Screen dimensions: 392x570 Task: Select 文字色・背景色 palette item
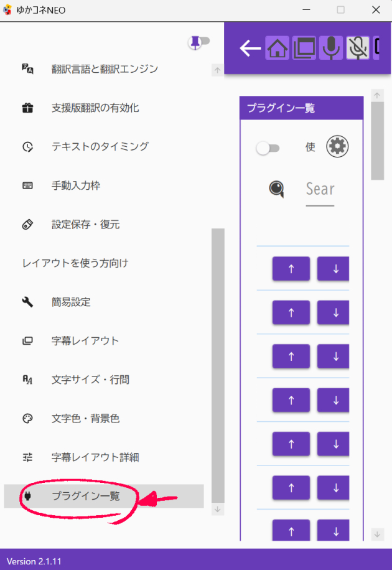[x=85, y=419]
